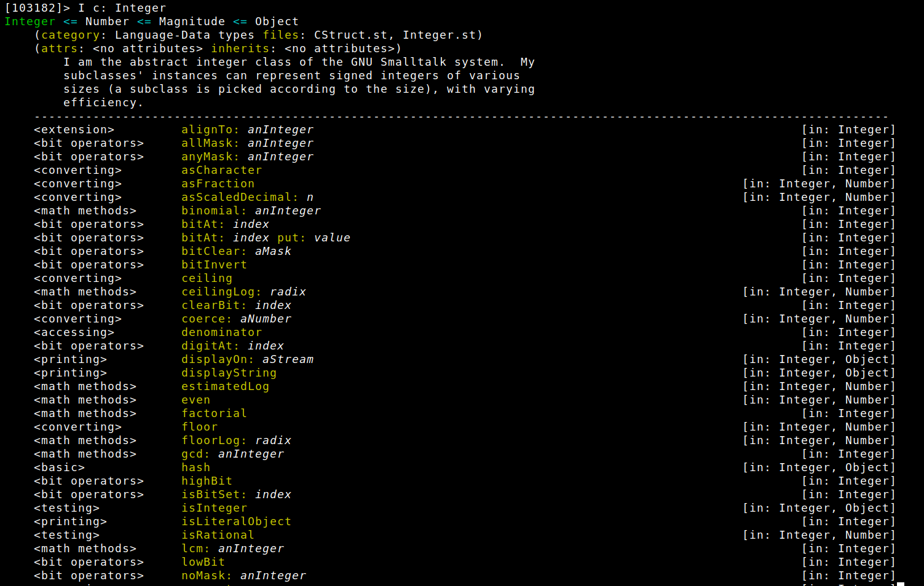Click the method 'highBit'

point(207,481)
